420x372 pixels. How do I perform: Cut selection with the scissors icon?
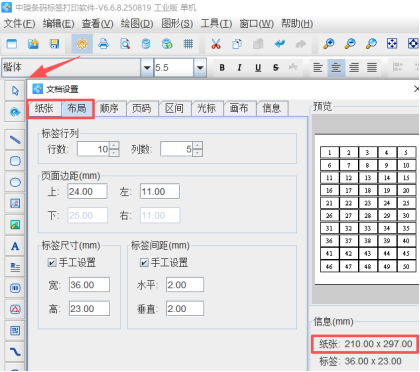(x=216, y=44)
